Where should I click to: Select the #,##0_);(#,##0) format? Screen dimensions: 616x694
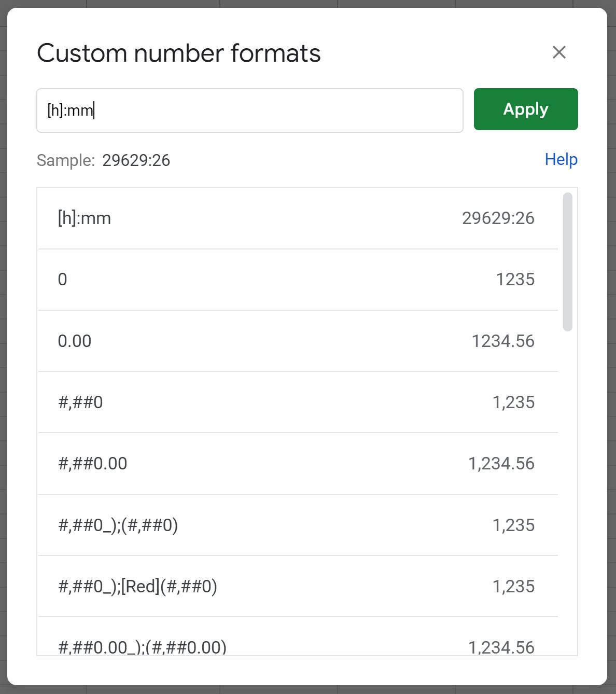pyautogui.click(x=298, y=525)
